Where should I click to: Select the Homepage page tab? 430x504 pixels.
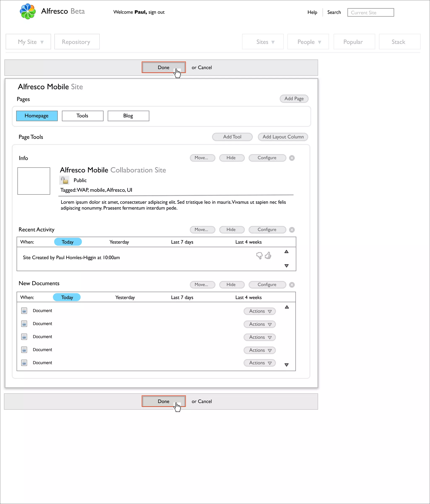tap(37, 116)
